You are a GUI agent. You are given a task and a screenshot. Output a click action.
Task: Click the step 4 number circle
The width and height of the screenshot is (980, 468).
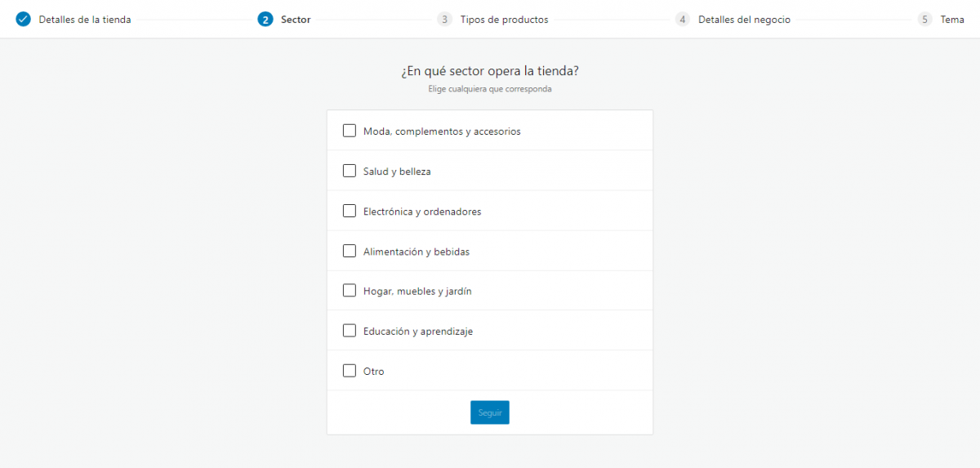[683, 20]
